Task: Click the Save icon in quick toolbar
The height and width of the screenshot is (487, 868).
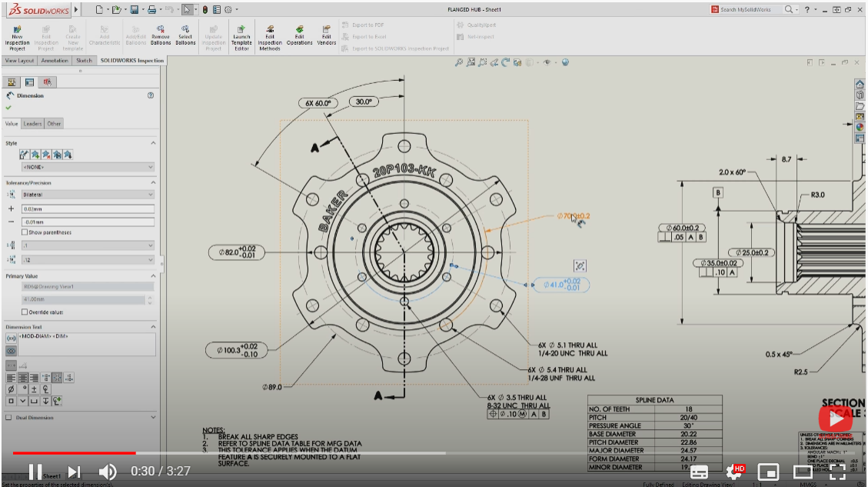Action: pos(134,9)
